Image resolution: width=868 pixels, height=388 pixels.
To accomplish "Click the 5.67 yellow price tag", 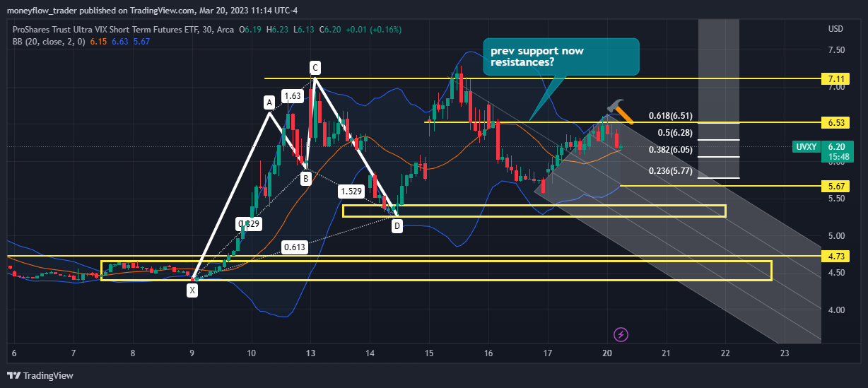I will [834, 186].
